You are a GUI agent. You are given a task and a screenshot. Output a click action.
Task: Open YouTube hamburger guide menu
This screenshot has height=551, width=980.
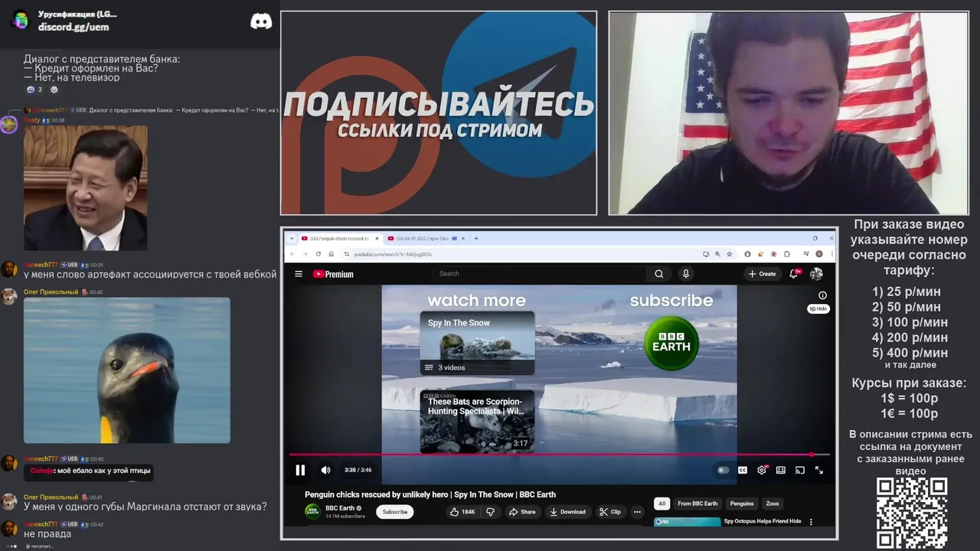[x=299, y=274]
